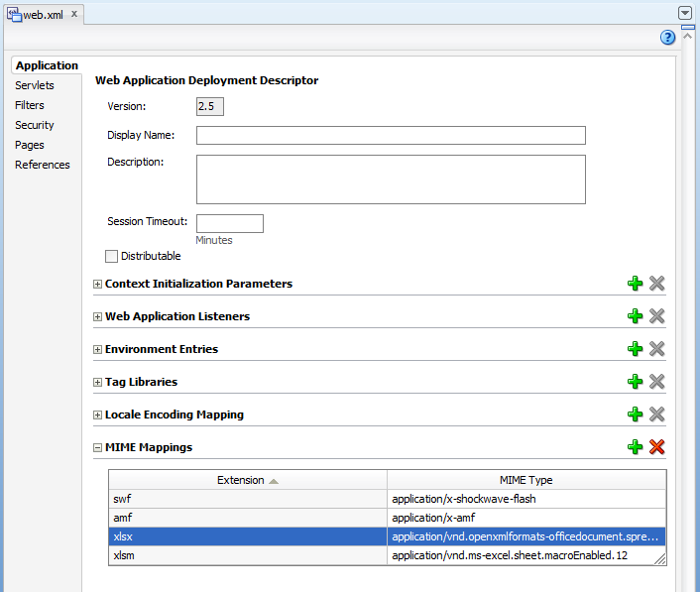Open the editor tab list dropdown
The height and width of the screenshot is (592, 700).
tap(684, 13)
